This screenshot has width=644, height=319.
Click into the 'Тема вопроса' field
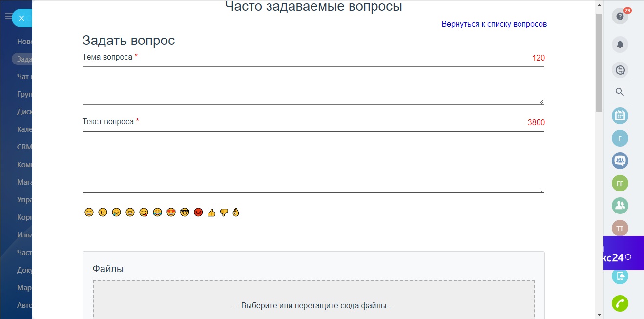(x=313, y=85)
